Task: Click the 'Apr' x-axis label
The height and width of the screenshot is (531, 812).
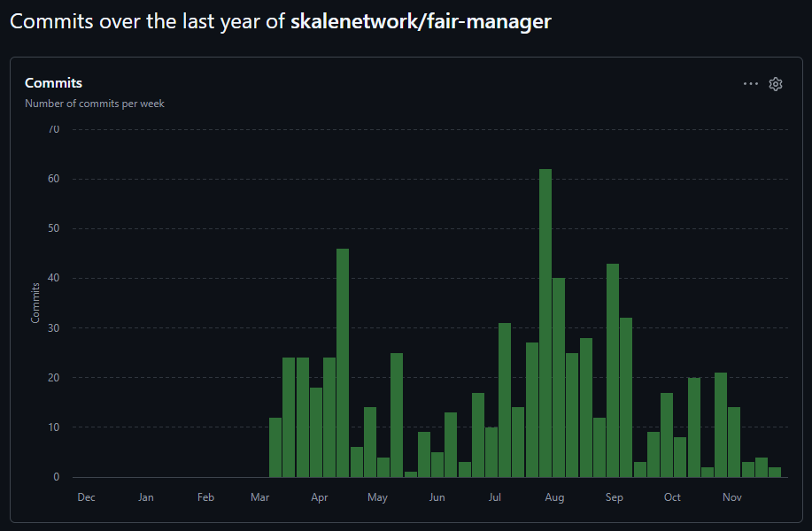Action: pos(319,497)
